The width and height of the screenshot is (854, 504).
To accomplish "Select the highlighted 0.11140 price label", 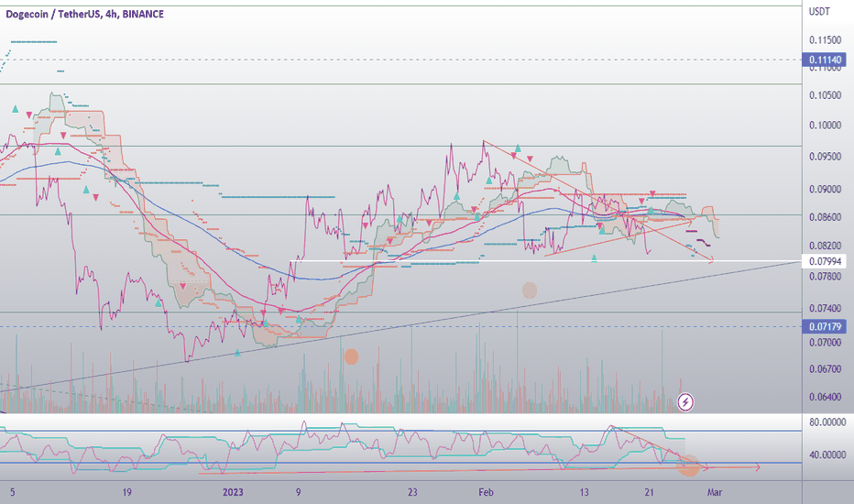I will (x=825, y=60).
